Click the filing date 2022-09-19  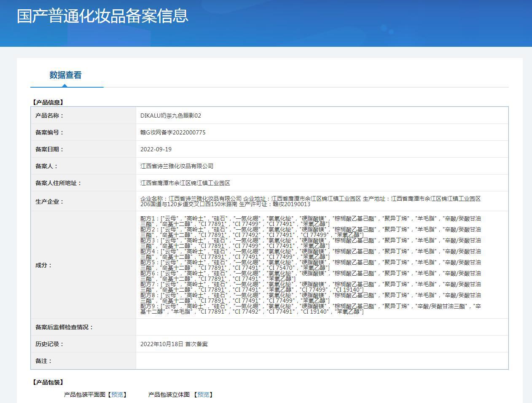[x=156, y=149]
